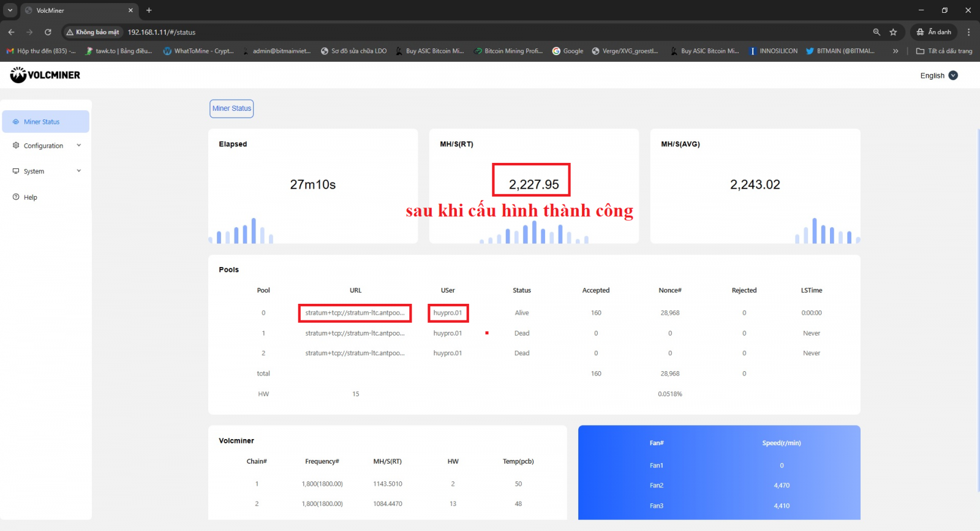The width and height of the screenshot is (980, 531).
Task: Go back to the previous page
Action: (11, 32)
